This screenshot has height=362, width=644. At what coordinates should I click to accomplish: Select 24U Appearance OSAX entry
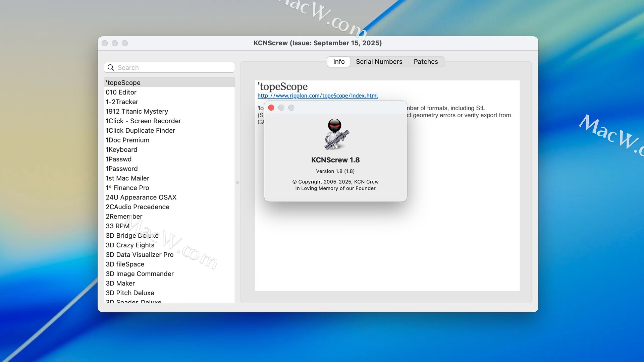(169, 197)
